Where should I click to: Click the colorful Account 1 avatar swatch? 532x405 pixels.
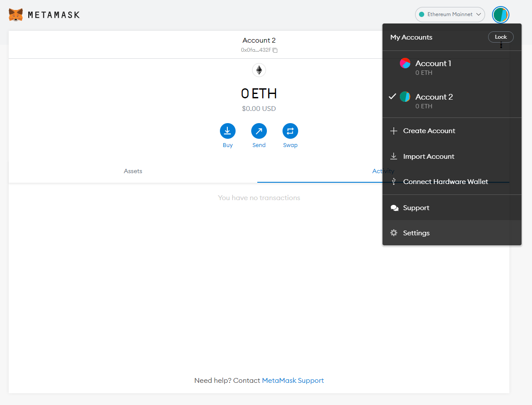click(x=405, y=63)
